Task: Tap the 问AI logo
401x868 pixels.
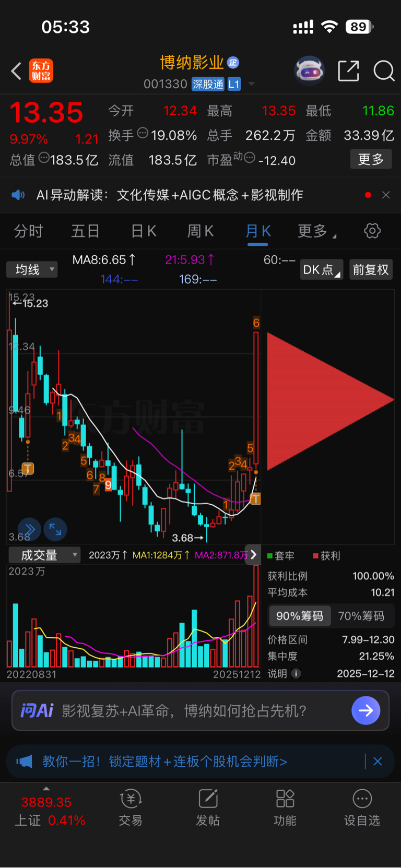Action: pos(37,710)
